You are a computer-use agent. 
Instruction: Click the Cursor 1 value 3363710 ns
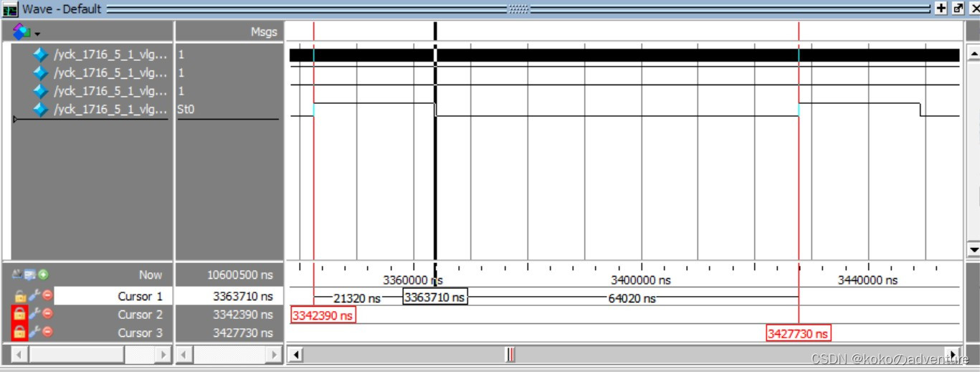[x=243, y=296]
